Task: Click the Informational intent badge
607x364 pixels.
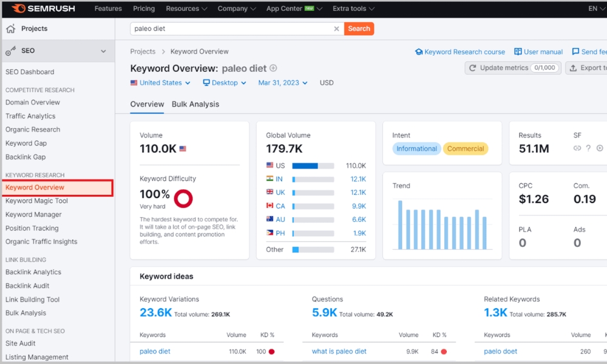Action: pos(416,149)
